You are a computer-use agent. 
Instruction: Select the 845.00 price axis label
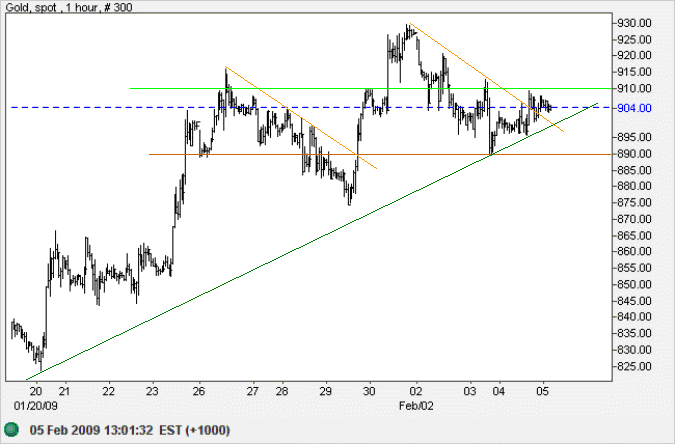tap(634, 301)
